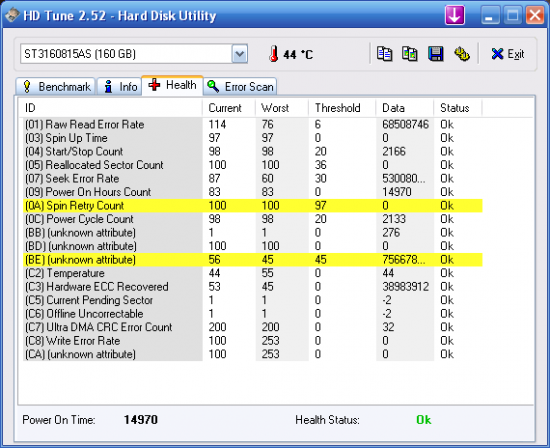Click the copy text to clipboard icon
This screenshot has height=448, width=550.
coord(384,54)
